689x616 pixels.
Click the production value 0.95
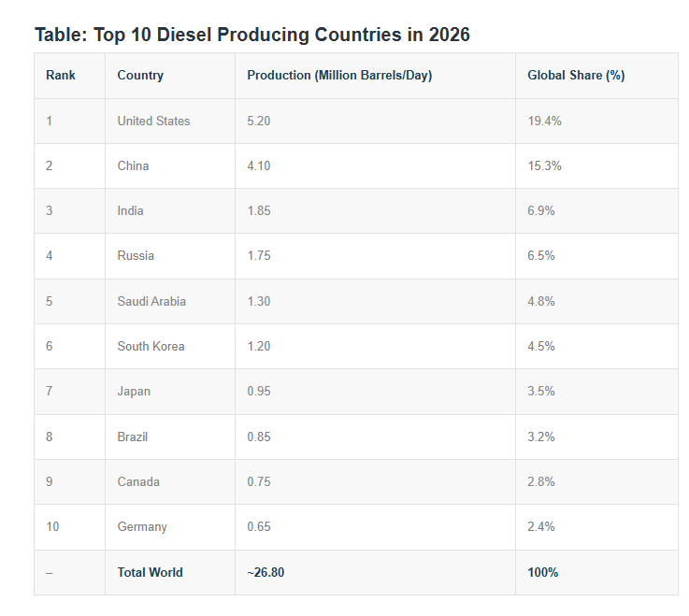point(258,391)
